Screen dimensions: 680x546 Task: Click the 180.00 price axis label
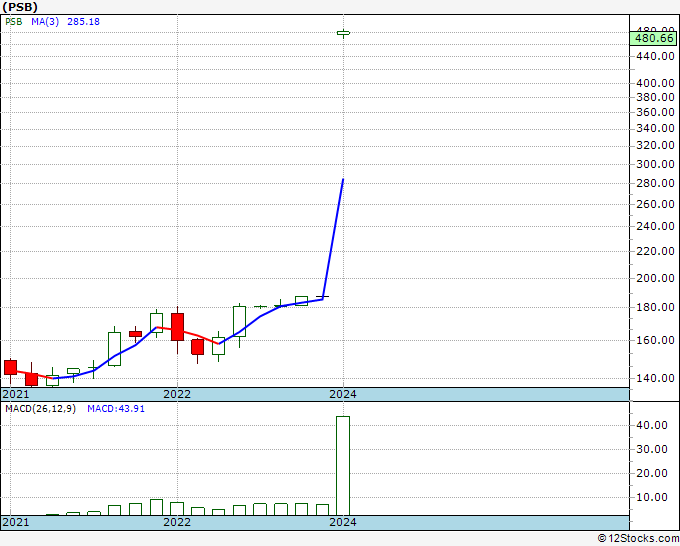[x=655, y=307]
